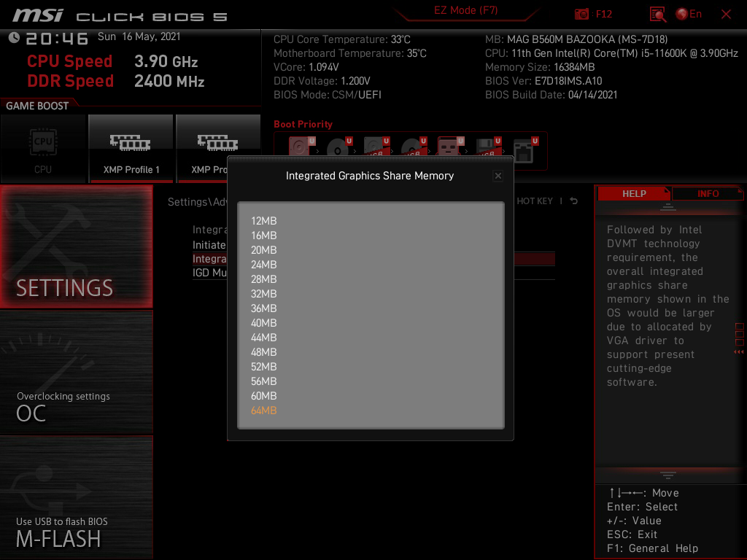Switch to the HELP tab

point(634,194)
